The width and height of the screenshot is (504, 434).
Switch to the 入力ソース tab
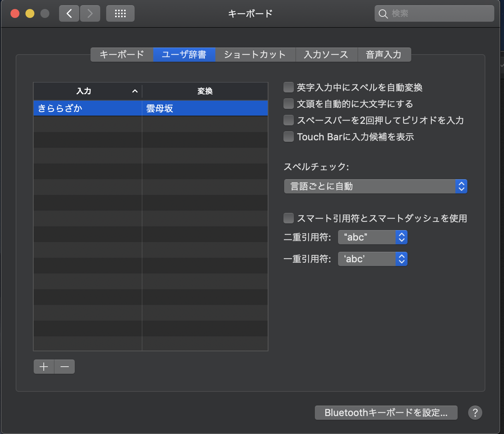(x=326, y=55)
